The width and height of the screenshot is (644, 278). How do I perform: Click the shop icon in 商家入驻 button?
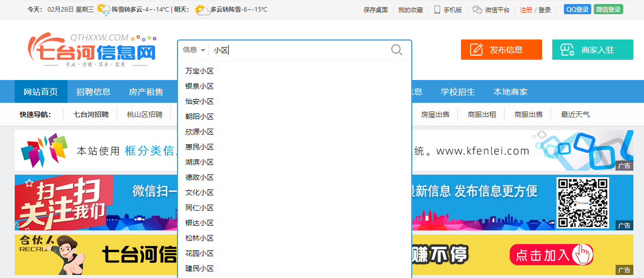pyautogui.click(x=567, y=50)
